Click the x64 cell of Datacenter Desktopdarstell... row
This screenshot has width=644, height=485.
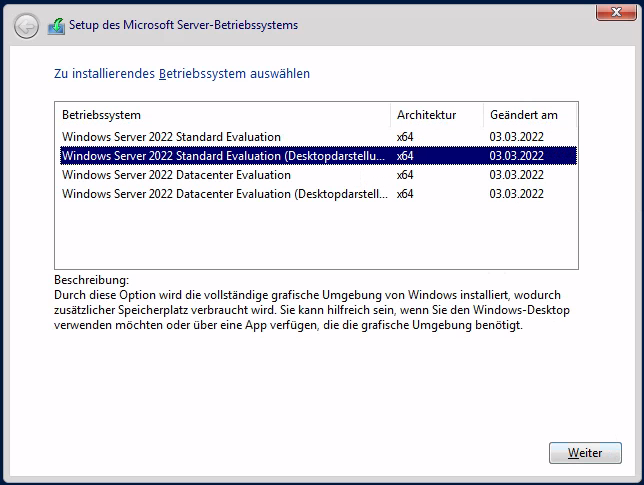click(x=405, y=193)
